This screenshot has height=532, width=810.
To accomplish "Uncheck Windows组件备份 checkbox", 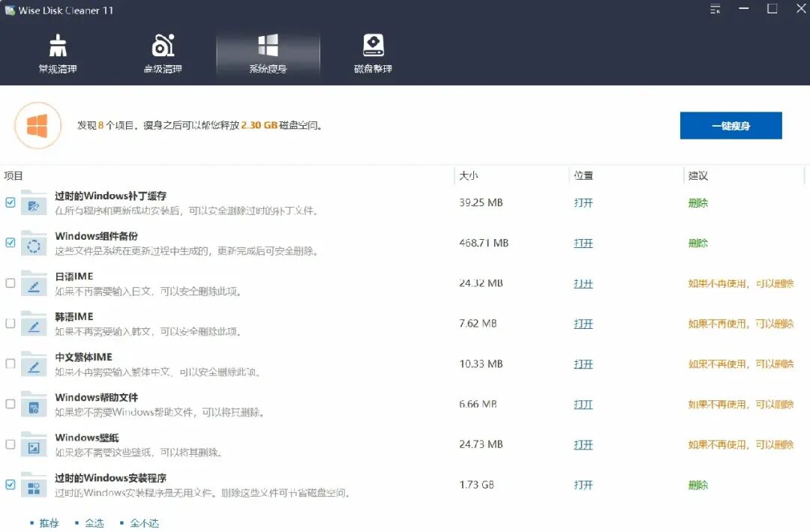I will pyautogui.click(x=10, y=243).
